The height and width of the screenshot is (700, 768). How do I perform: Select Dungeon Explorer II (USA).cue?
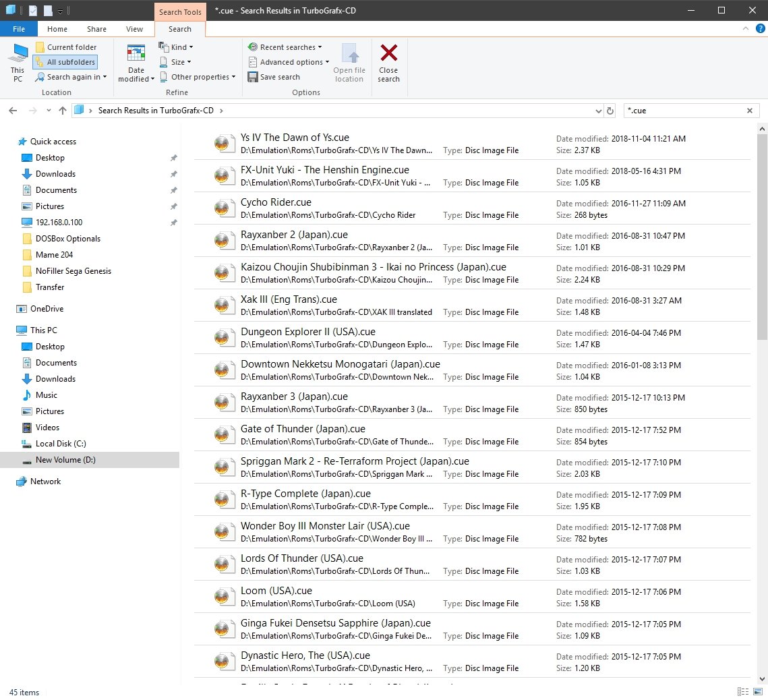pos(472,337)
